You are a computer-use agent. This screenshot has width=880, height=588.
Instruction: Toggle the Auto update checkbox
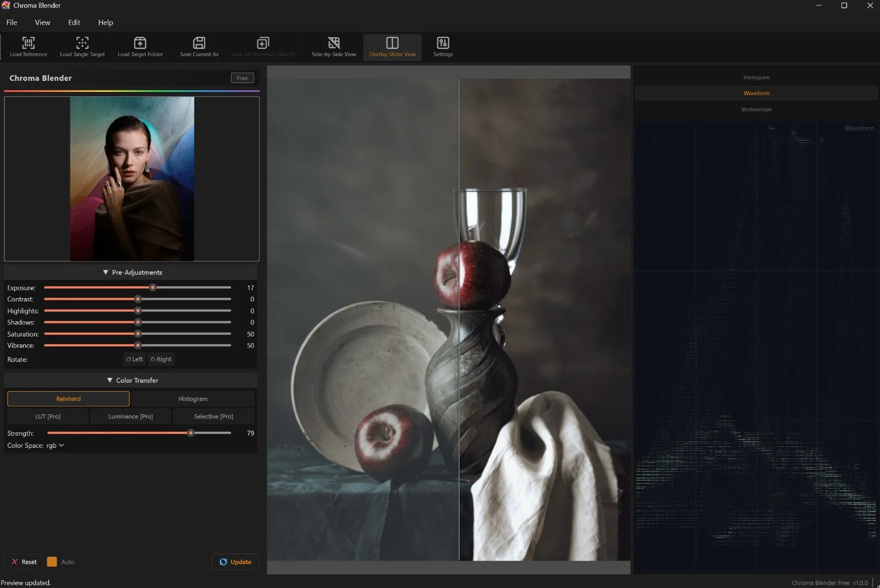click(52, 562)
